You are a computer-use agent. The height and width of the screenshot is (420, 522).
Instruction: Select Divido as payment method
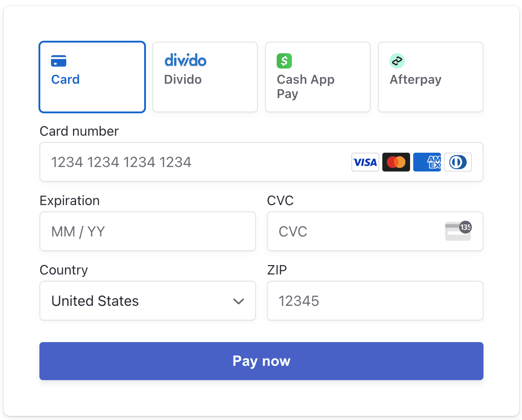click(205, 77)
